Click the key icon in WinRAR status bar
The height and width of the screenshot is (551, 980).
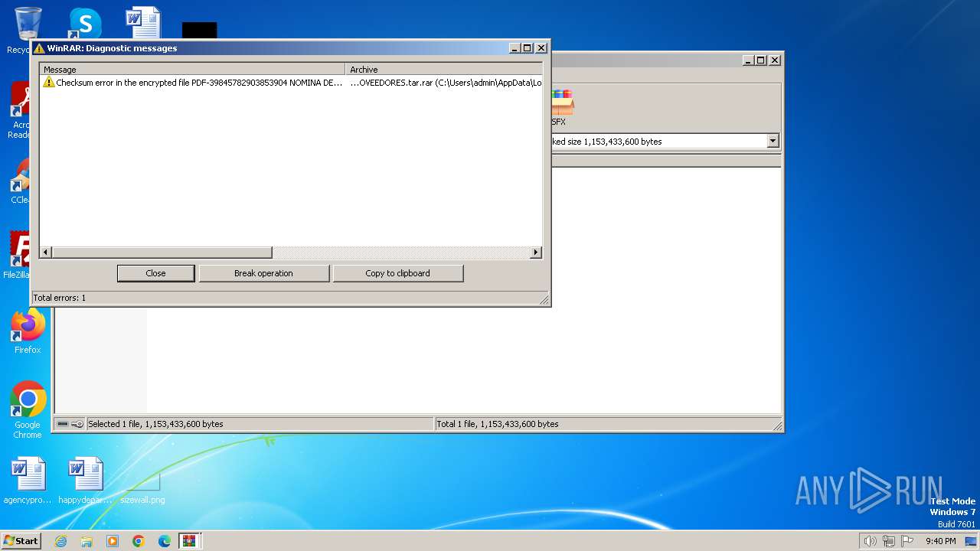77,424
